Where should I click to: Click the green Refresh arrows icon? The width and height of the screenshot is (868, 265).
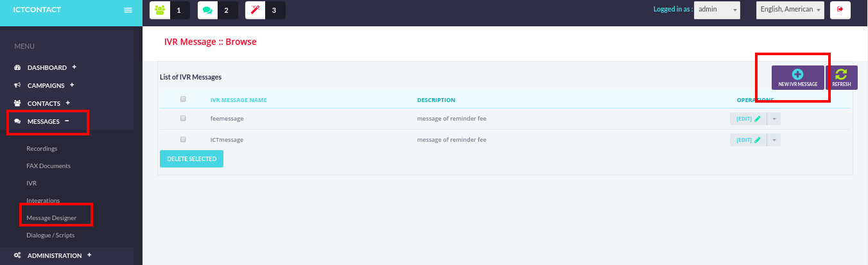pos(842,74)
